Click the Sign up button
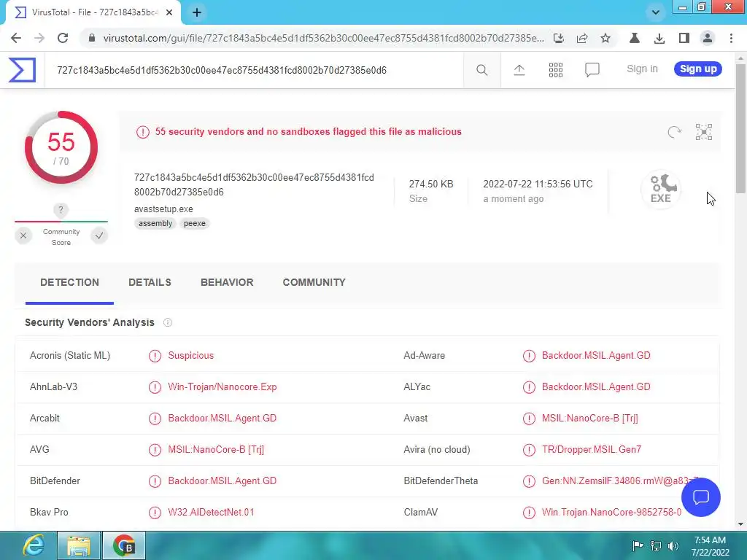The height and width of the screenshot is (560, 747). coord(698,69)
